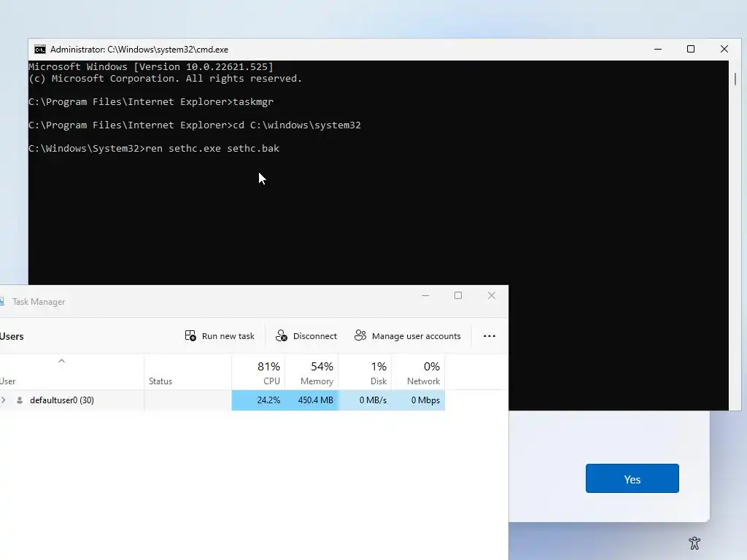This screenshot has height=560, width=747.
Task: Click the Disconnect user icon
Action: pos(281,335)
